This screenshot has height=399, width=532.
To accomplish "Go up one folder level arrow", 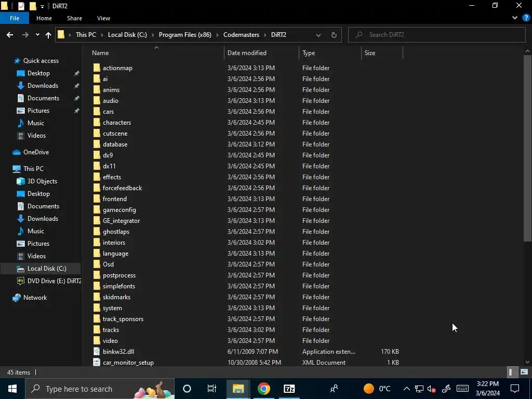I will click(x=48, y=35).
